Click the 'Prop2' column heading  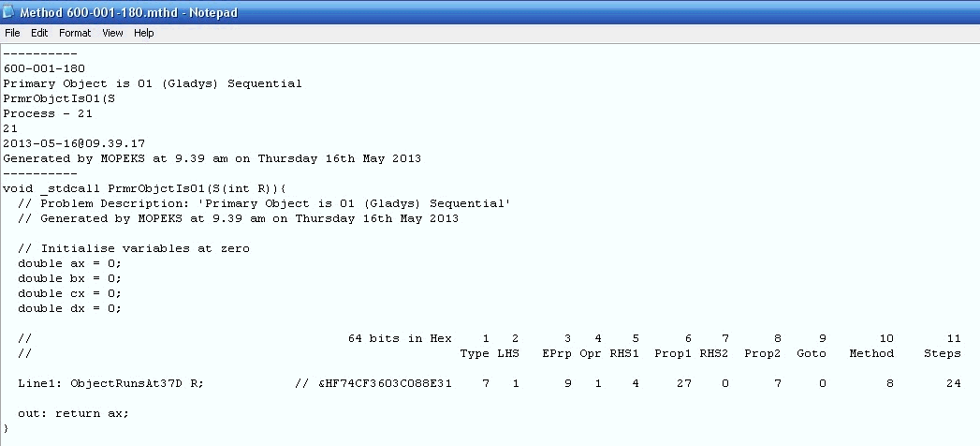tap(763, 353)
